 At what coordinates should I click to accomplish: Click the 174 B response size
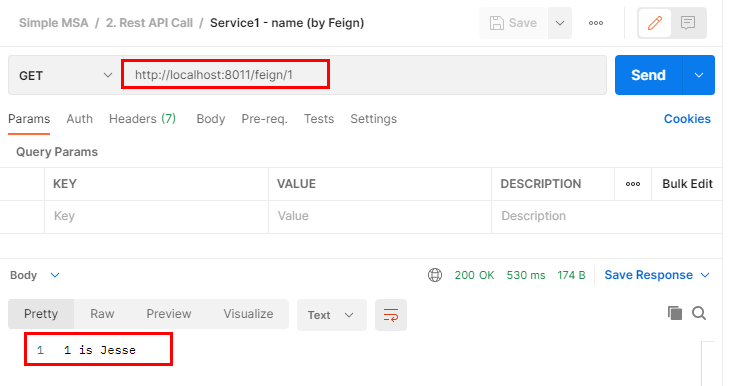(571, 275)
